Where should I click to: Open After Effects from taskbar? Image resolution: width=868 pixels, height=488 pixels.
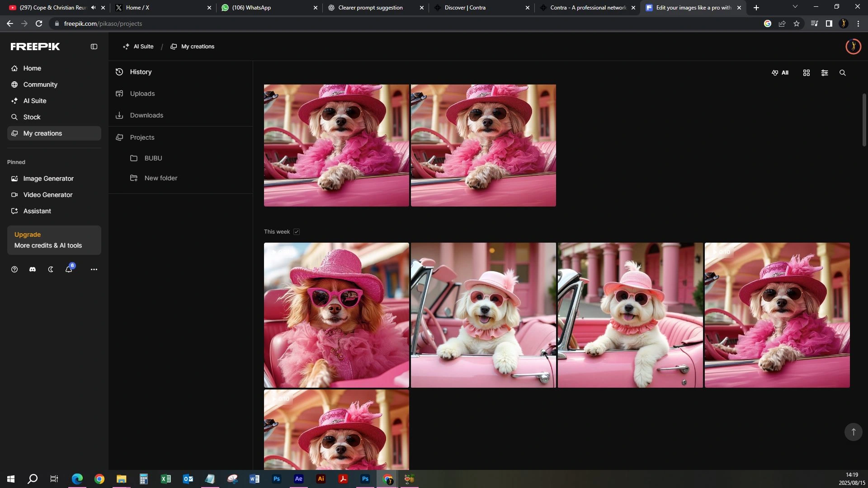coord(299,479)
